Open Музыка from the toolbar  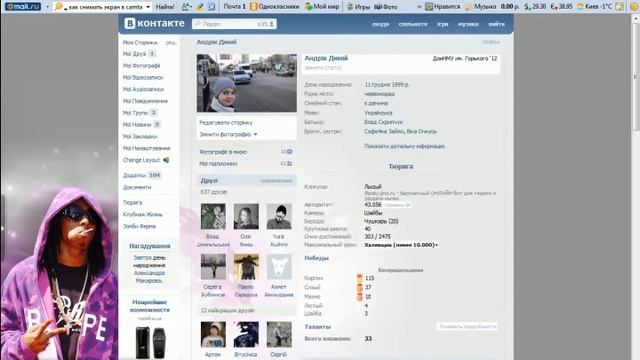(480, 7)
